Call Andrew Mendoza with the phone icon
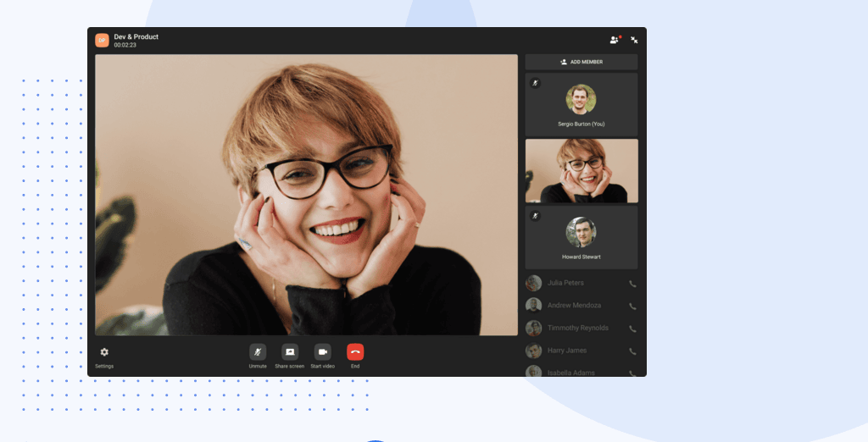 pos(632,306)
